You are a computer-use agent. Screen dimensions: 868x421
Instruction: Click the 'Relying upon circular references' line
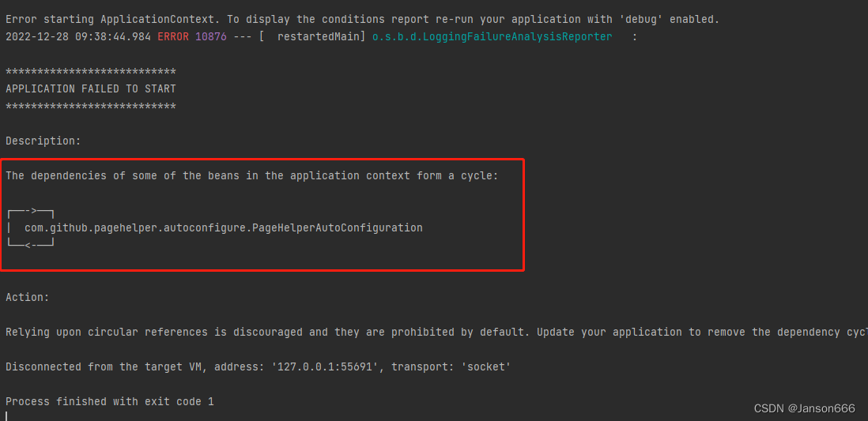pyautogui.click(x=437, y=333)
